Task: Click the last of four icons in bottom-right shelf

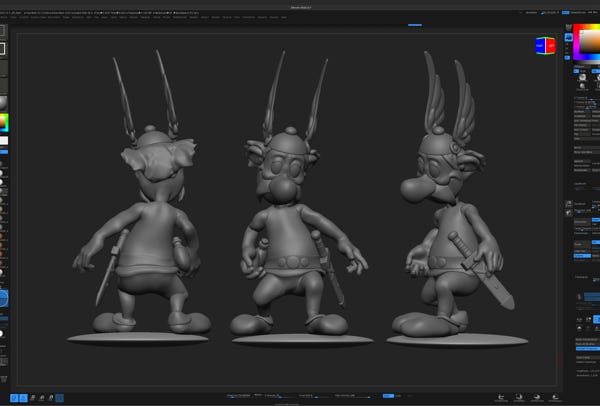Action: point(555,397)
